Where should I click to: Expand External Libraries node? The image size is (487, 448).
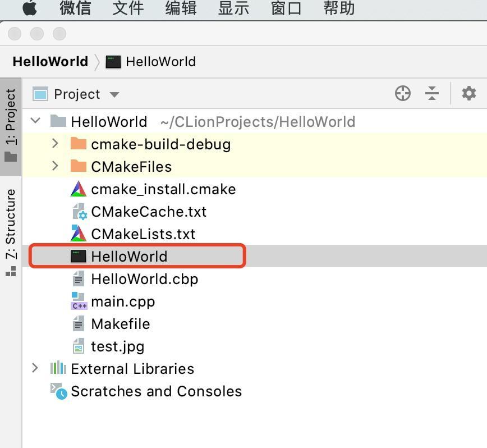(35, 368)
